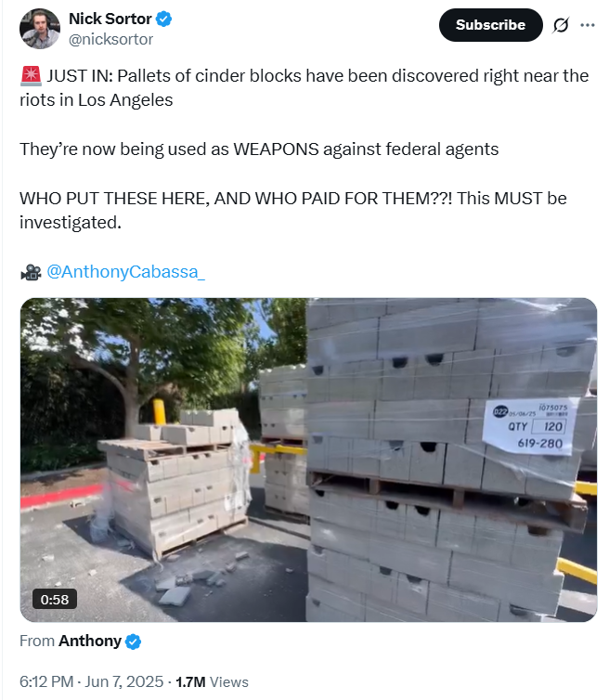Click the red siren emoji in post

click(31, 75)
